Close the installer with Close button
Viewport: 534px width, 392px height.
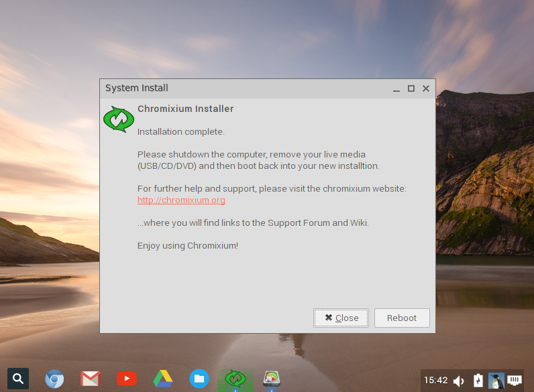pos(341,318)
